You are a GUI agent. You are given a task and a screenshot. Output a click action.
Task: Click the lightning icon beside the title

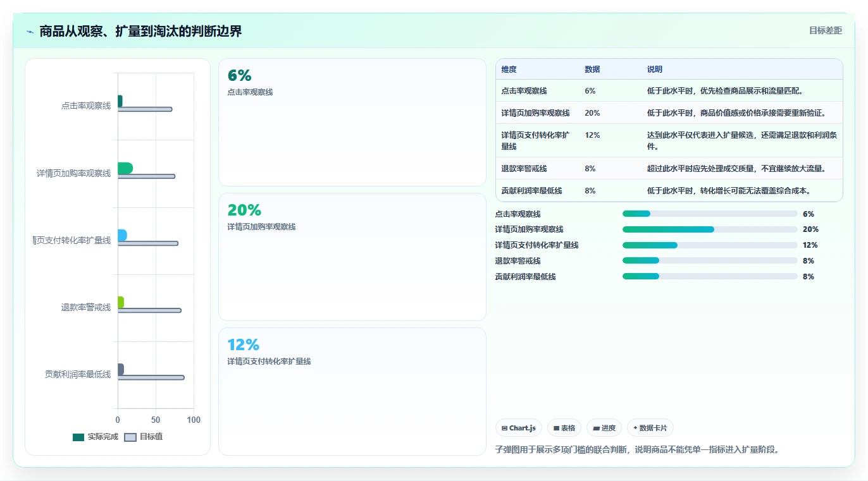pyautogui.click(x=30, y=32)
